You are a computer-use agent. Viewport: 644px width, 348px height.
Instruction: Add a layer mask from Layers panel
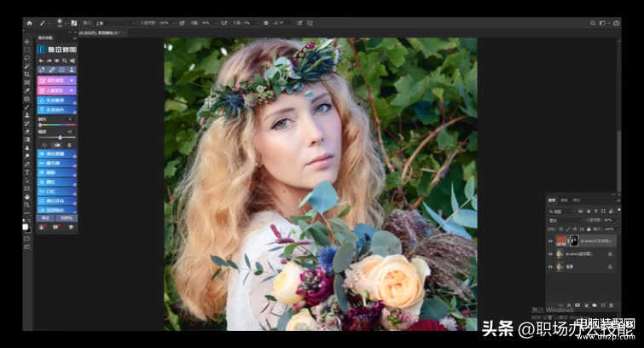[577, 305]
